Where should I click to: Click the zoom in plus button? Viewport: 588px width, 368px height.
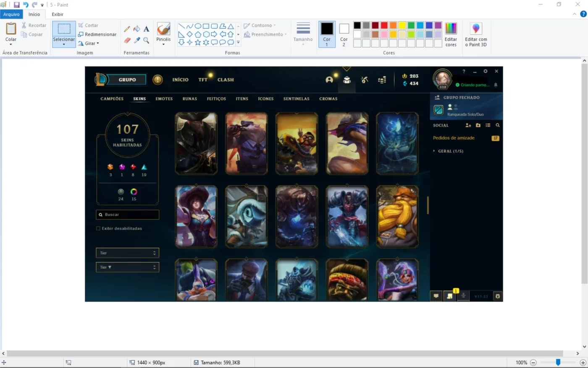(x=583, y=362)
